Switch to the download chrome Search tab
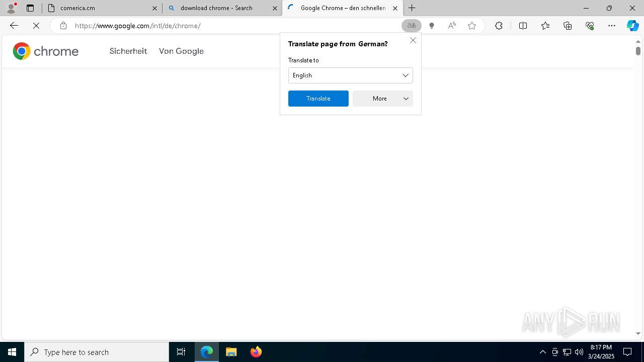The height and width of the screenshot is (362, 644). coord(222,8)
